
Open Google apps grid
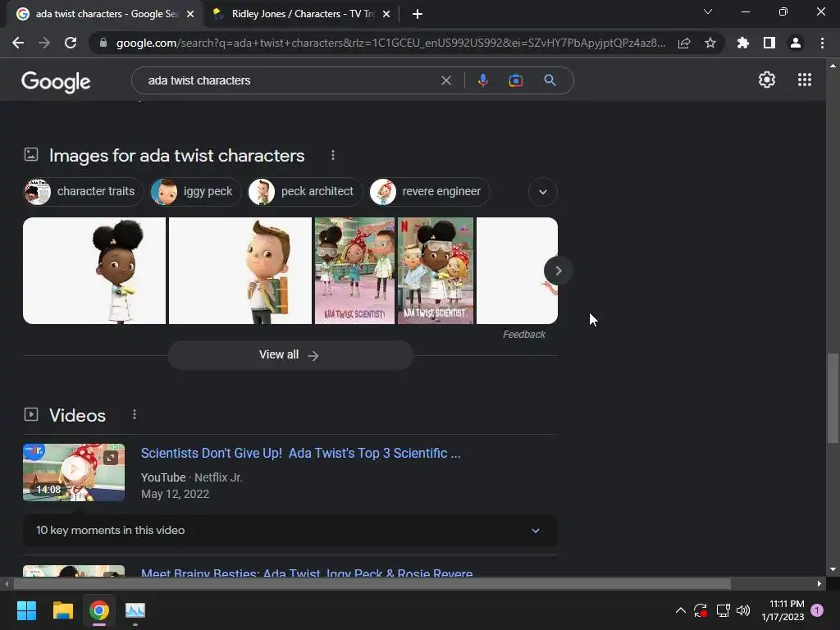click(805, 80)
